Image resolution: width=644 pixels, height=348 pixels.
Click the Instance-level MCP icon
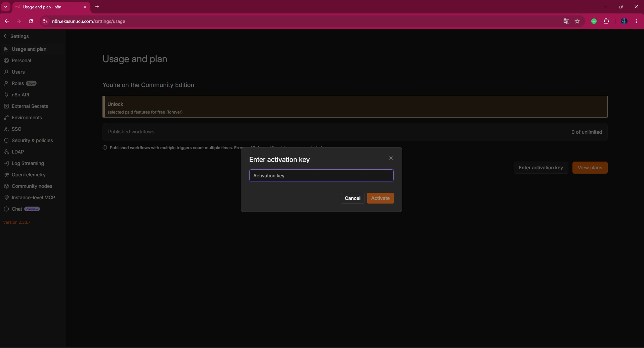pyautogui.click(x=6, y=198)
